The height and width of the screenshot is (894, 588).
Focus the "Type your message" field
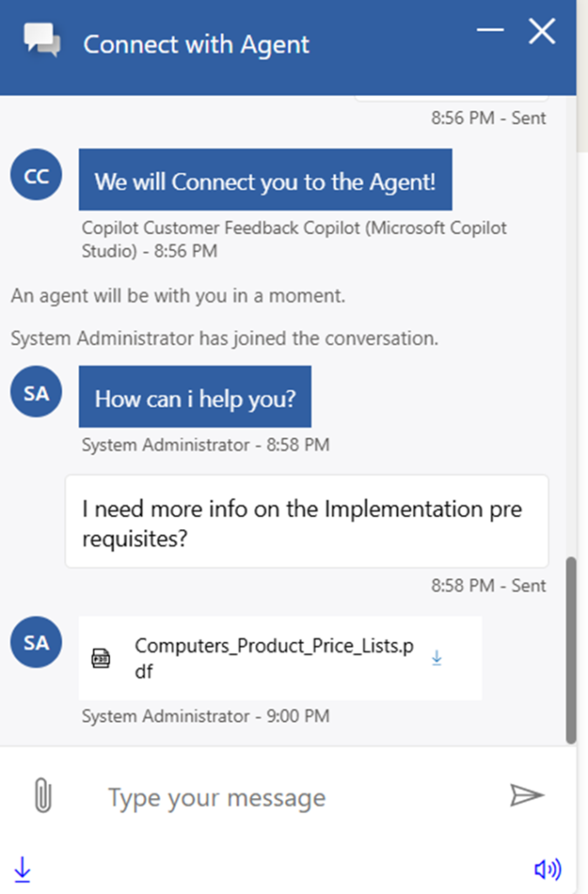(288, 797)
